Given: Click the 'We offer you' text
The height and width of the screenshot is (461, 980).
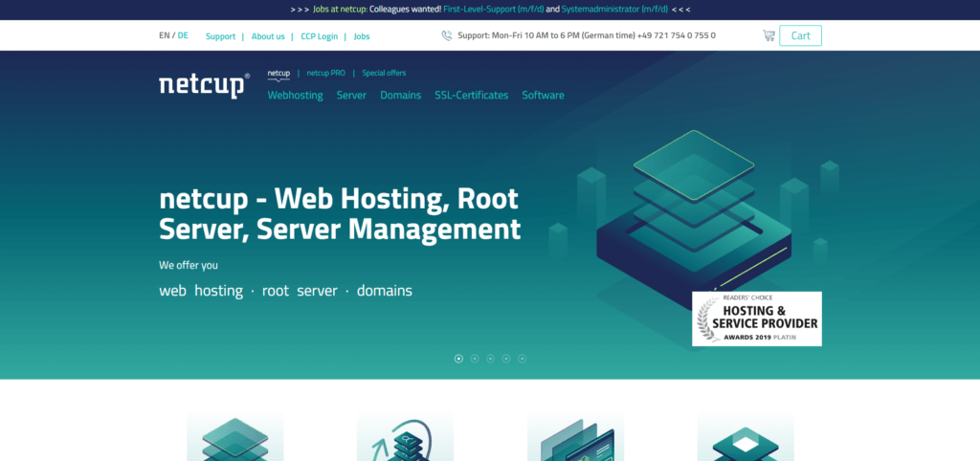Looking at the screenshot, I should [189, 266].
